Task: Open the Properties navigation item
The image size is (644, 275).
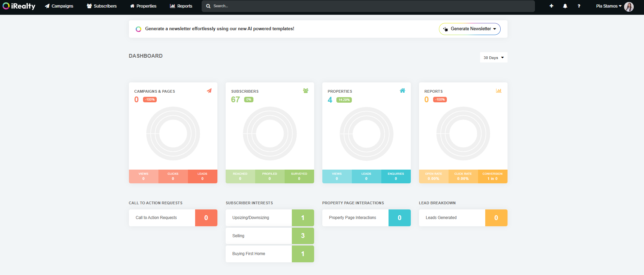Action: (143, 6)
